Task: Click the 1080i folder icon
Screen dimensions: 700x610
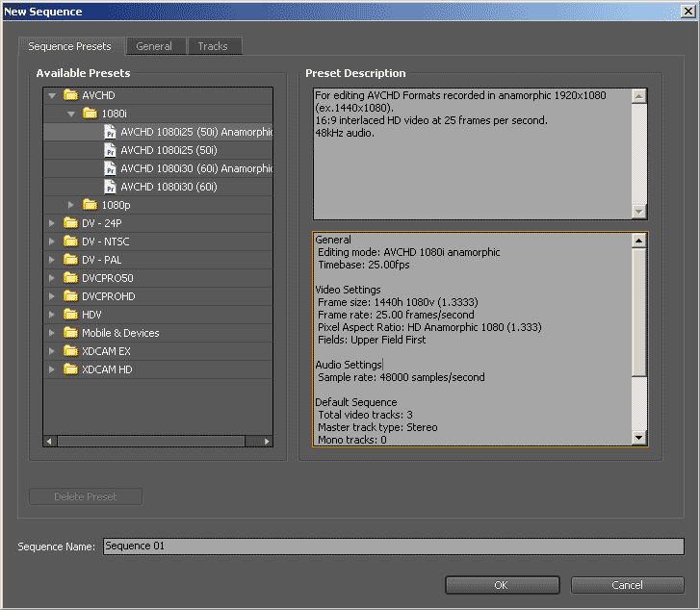Action: pos(90,114)
